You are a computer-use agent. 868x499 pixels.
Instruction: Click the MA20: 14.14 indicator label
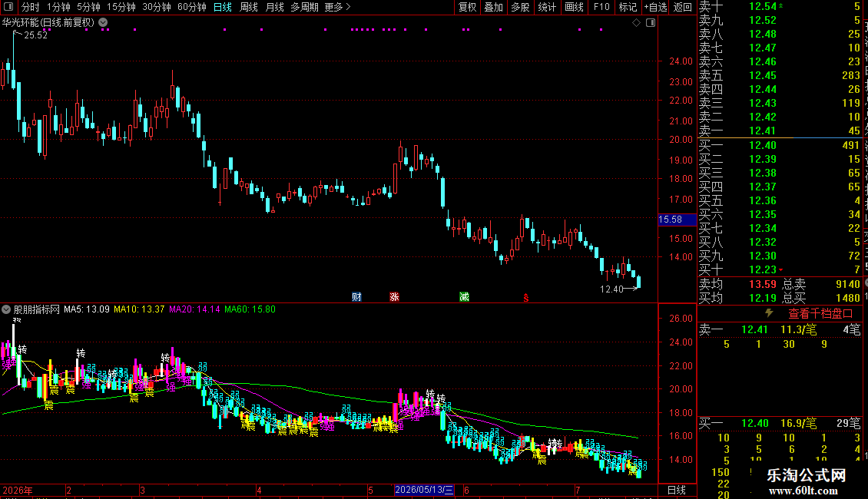click(x=194, y=309)
